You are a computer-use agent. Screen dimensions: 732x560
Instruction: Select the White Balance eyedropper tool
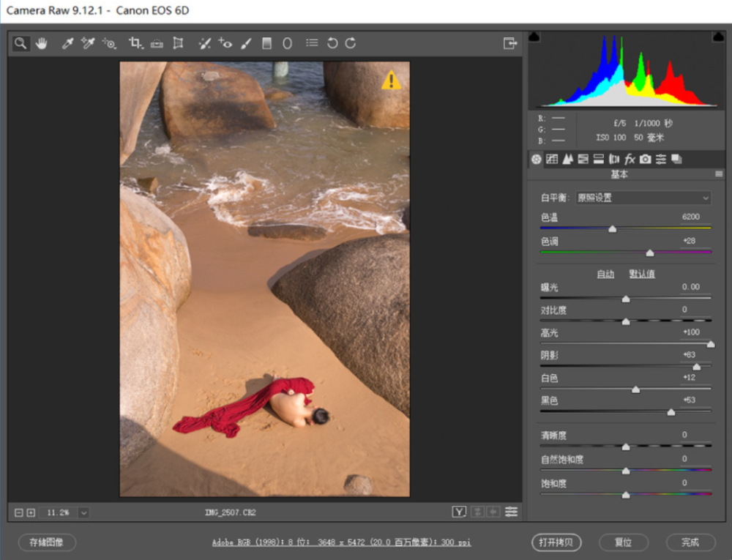point(67,44)
